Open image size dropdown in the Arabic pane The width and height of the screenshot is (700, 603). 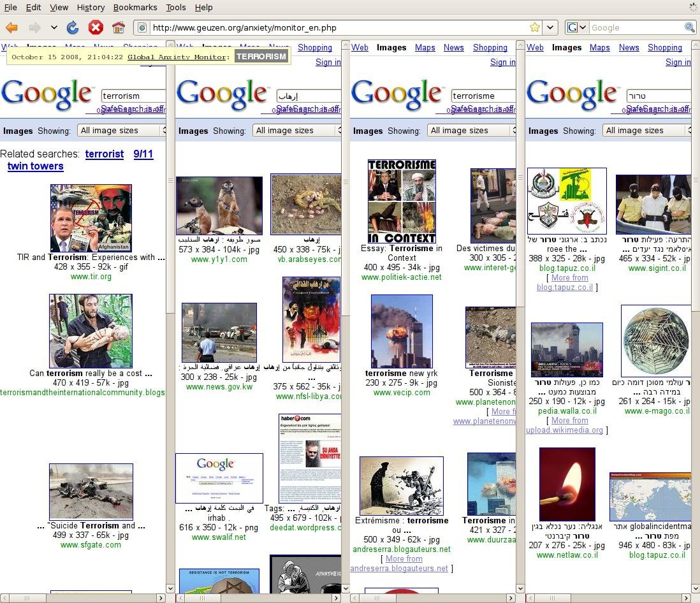click(297, 130)
